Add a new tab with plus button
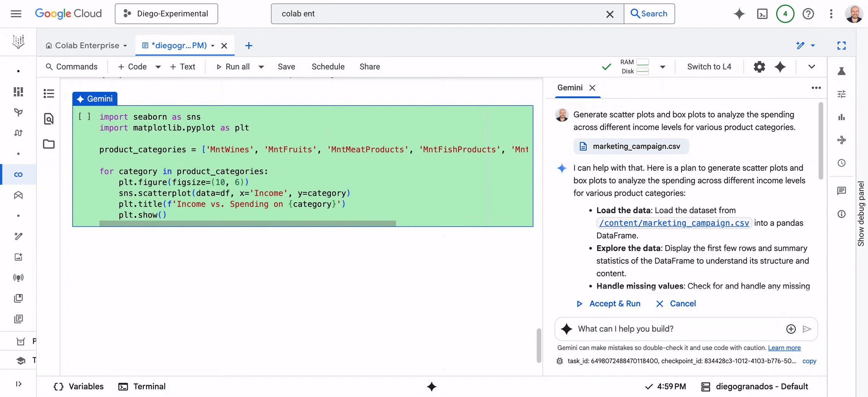Viewport: 868px width, 397px height. click(x=249, y=46)
